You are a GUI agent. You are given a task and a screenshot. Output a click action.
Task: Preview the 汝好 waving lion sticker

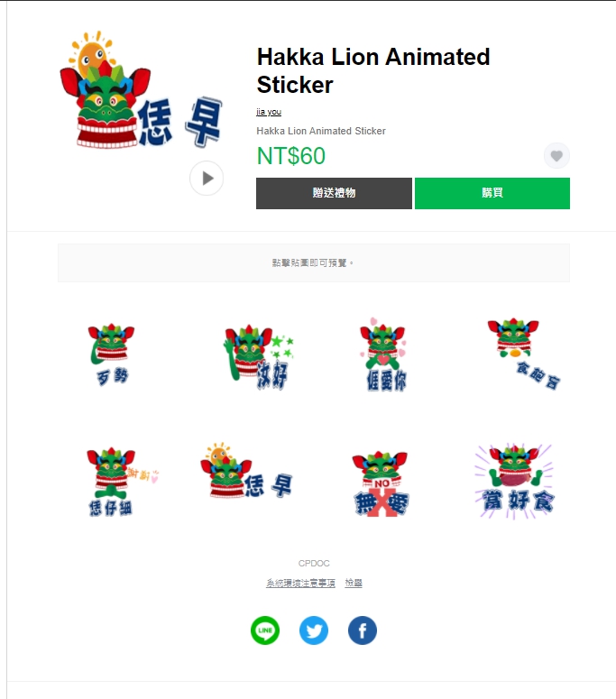pyautogui.click(x=259, y=357)
